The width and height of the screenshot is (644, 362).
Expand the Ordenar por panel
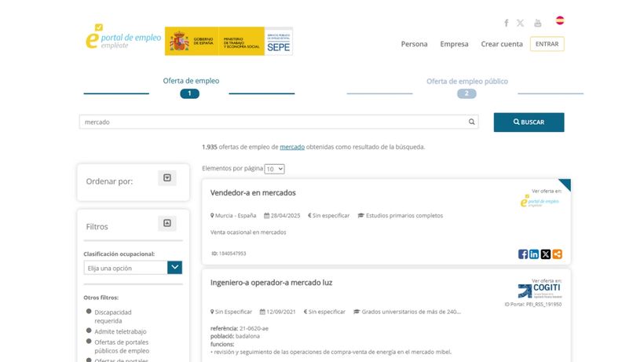click(167, 177)
